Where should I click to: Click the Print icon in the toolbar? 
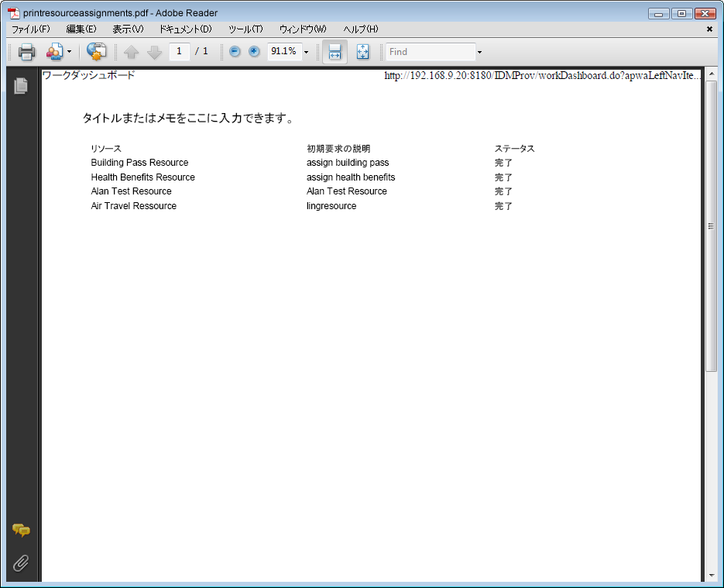pos(26,52)
